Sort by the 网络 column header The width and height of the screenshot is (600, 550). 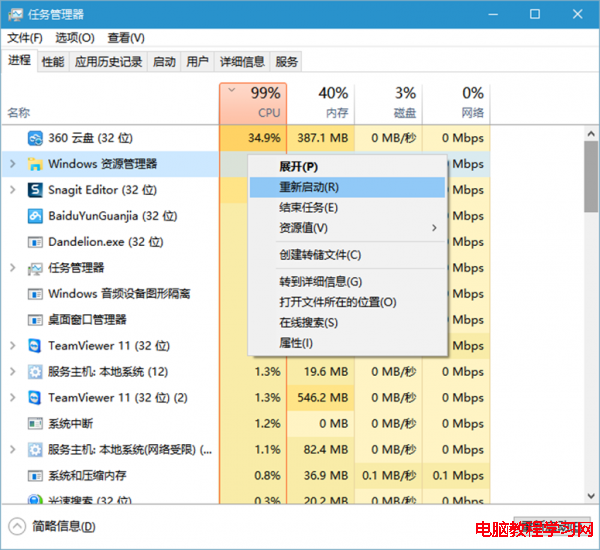(456, 103)
